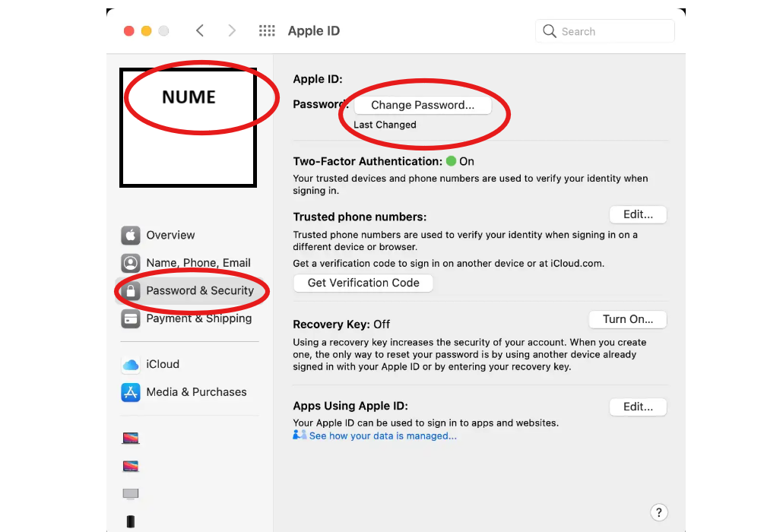Screen dimensions: 764x532
Task: Edit apps using Apple ID
Action: coord(638,407)
